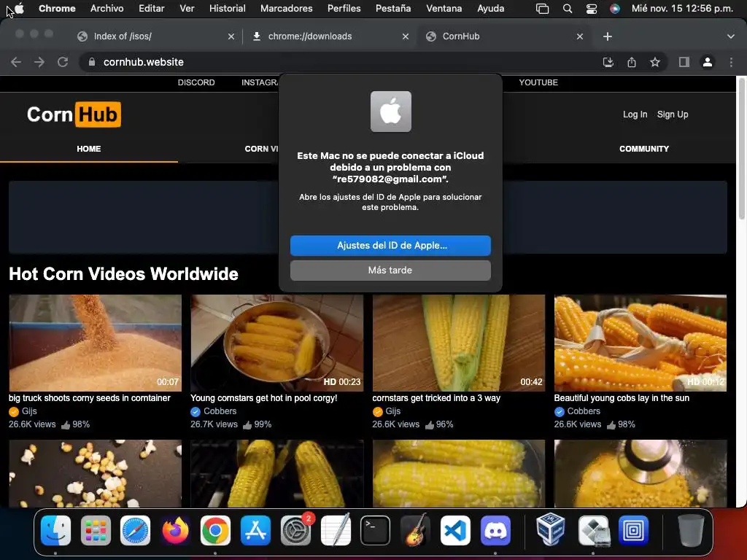The width and height of the screenshot is (747, 560).
Task: Open Spotlight search in menu bar
Action: 568,9
